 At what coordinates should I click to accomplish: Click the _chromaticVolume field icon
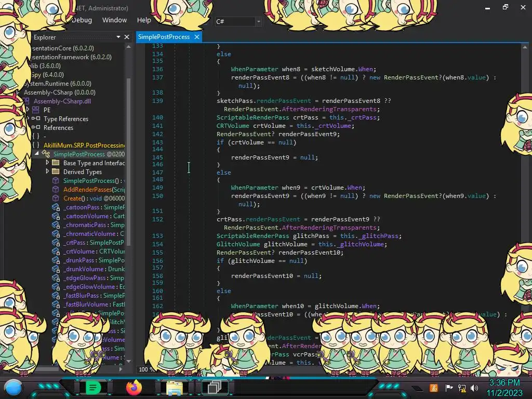[56, 233]
